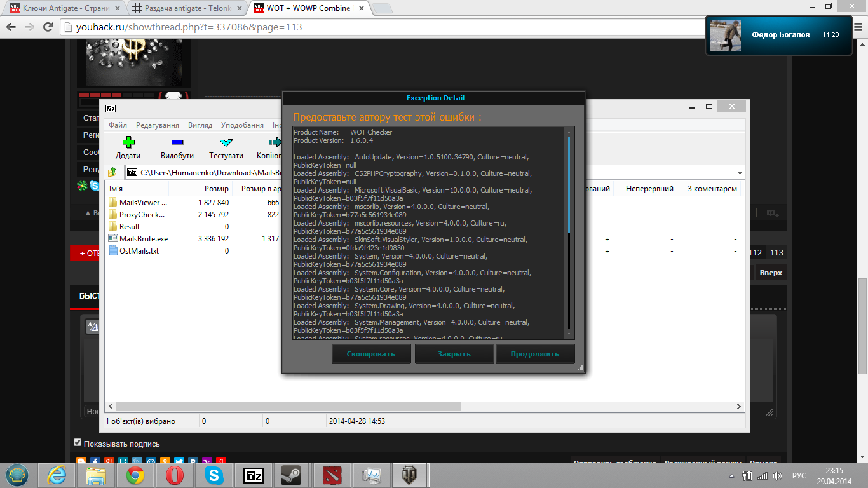Select the WOT + WOWP Combine tab
The height and width of the screenshot is (488, 868).
(x=308, y=8)
